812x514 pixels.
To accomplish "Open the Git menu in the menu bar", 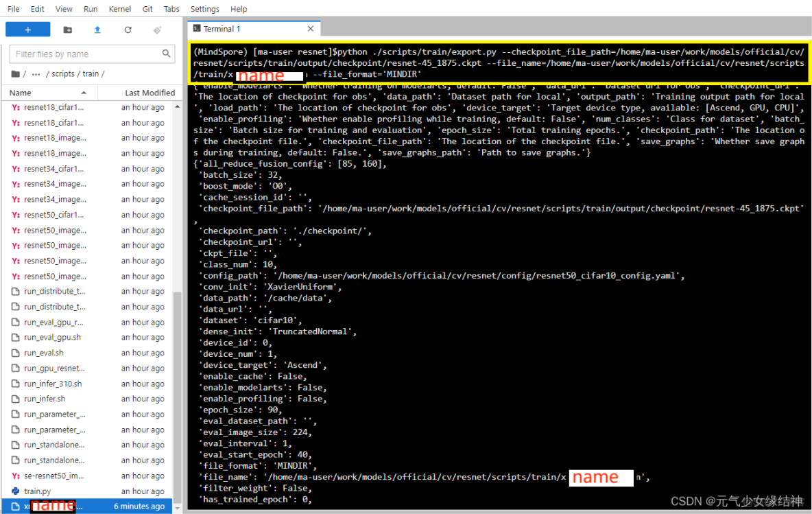I will pos(148,9).
